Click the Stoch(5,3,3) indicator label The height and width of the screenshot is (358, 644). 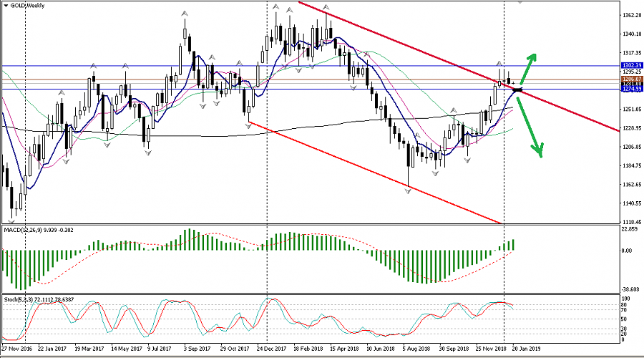[x=21, y=298]
